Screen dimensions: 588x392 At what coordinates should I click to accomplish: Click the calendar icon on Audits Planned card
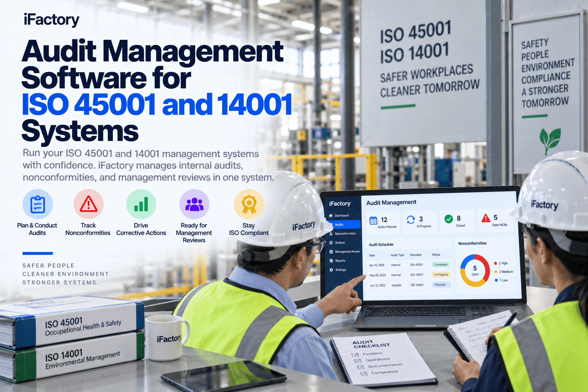coord(373,220)
